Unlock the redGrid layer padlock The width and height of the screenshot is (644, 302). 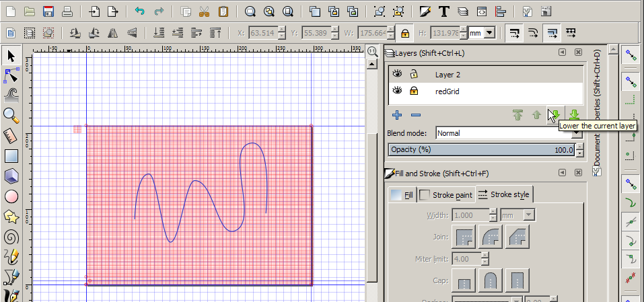coord(414,91)
